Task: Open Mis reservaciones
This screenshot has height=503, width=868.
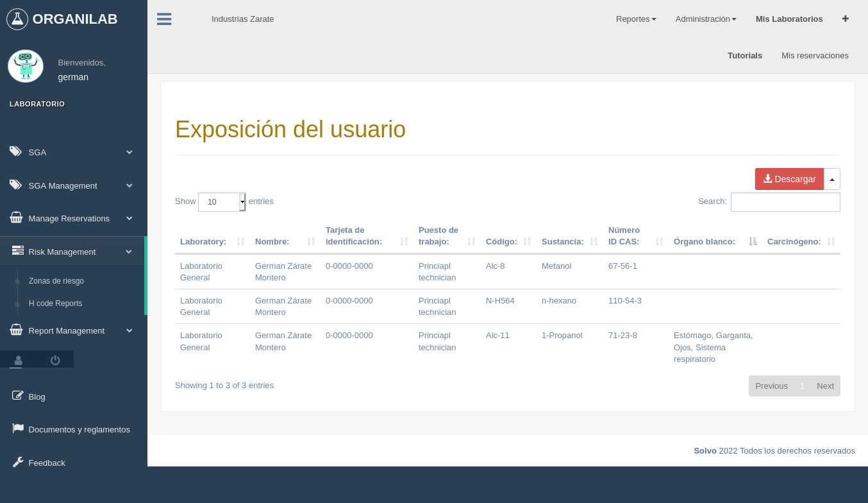Action: pyautogui.click(x=815, y=55)
